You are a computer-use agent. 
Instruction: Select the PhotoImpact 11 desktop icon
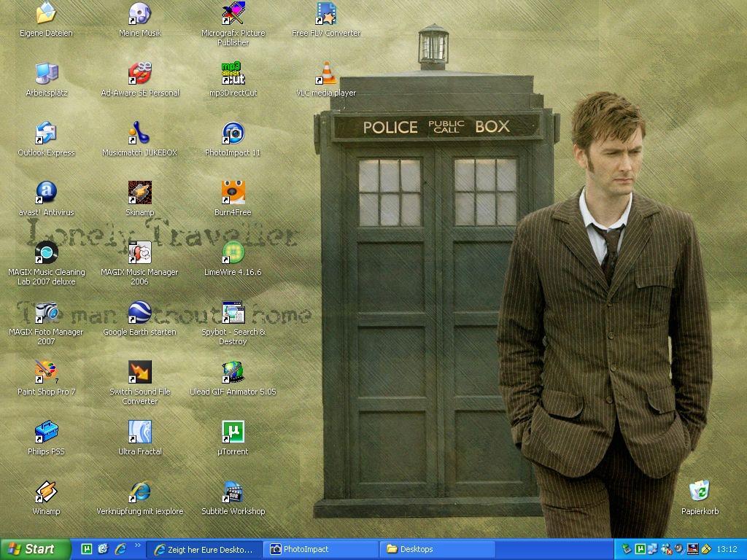pyautogui.click(x=233, y=133)
